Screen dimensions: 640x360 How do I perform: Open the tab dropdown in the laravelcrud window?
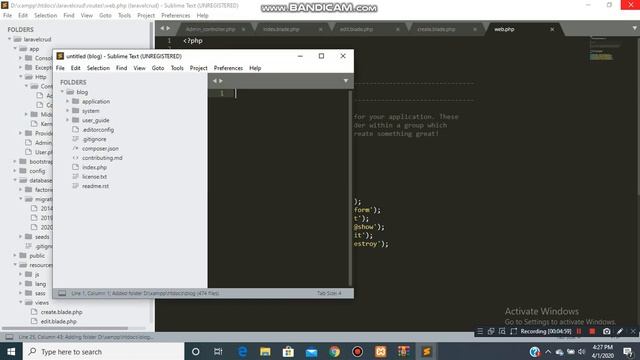click(x=634, y=28)
